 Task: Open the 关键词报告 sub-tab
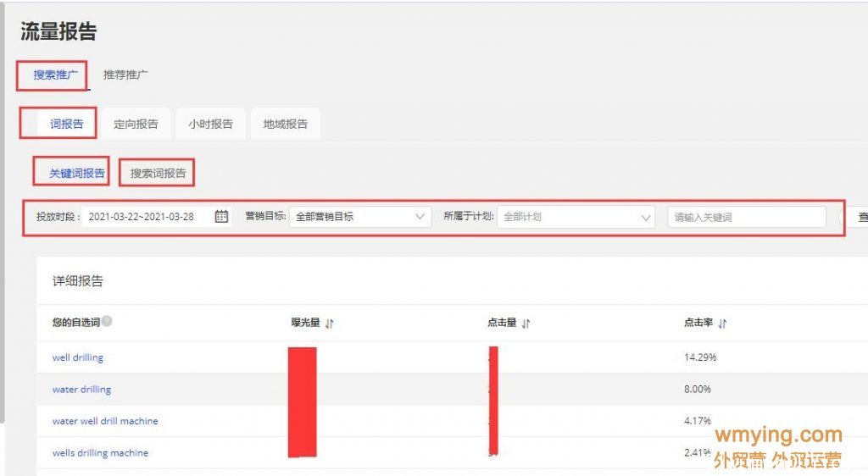[77, 173]
